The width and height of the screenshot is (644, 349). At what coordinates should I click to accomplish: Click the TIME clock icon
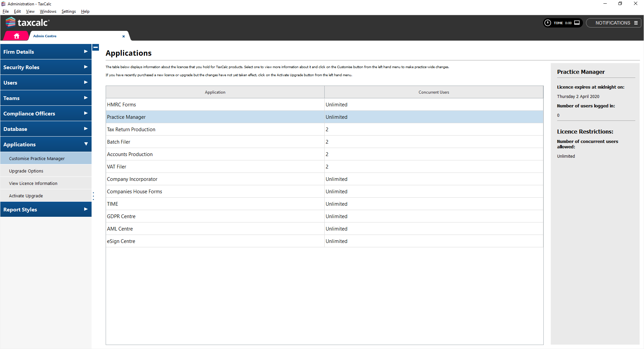548,23
